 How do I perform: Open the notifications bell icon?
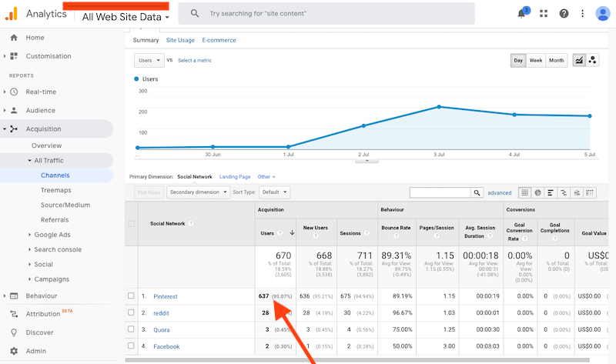[x=522, y=14]
